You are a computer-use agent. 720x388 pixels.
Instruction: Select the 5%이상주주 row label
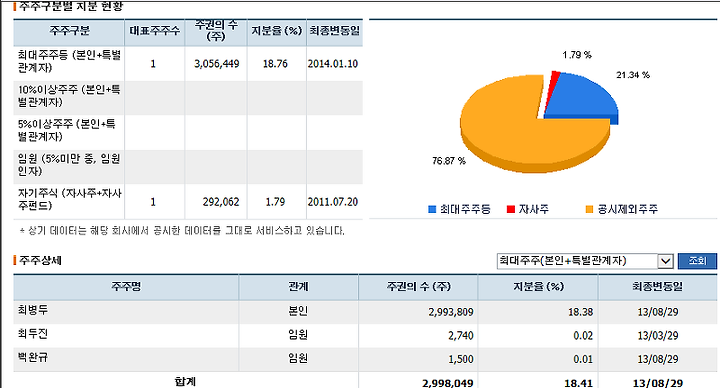(67, 130)
